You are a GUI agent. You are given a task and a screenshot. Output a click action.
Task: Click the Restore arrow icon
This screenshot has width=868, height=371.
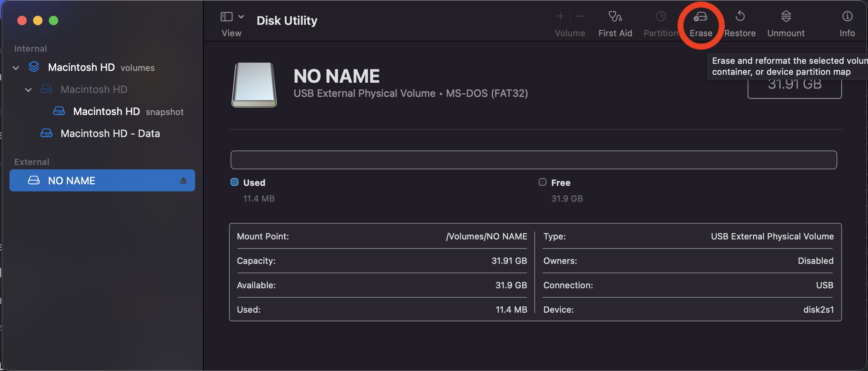pos(740,16)
